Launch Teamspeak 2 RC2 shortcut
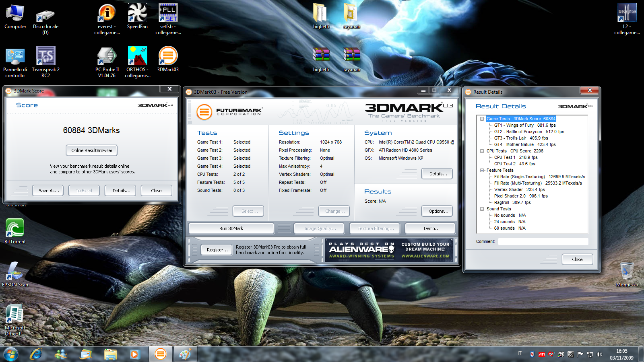This screenshot has width=644, height=362. pos(45,62)
